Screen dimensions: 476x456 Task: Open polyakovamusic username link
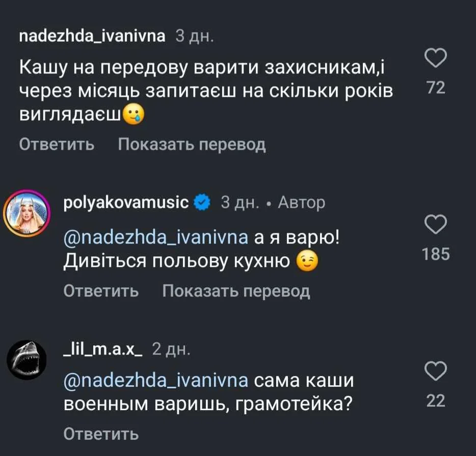[126, 203]
